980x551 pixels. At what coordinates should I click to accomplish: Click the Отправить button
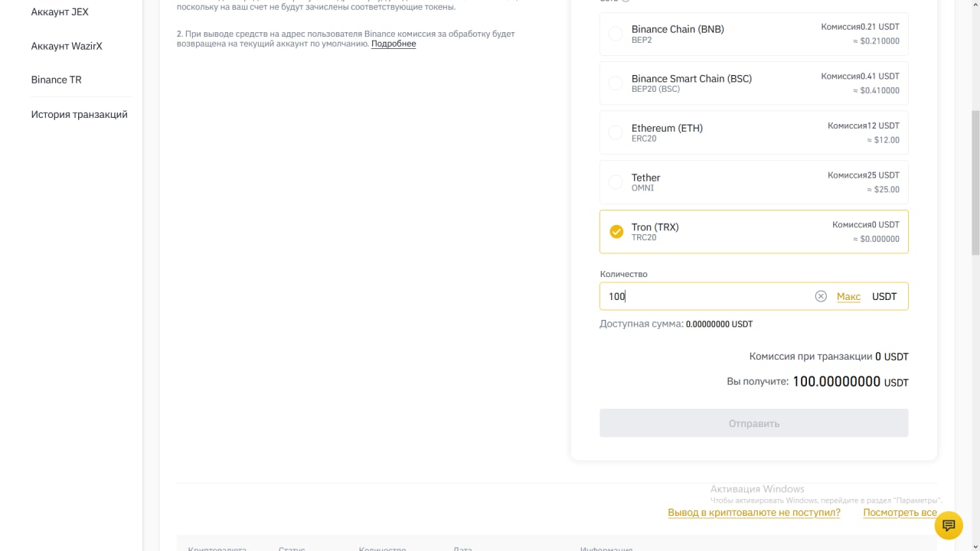754,423
